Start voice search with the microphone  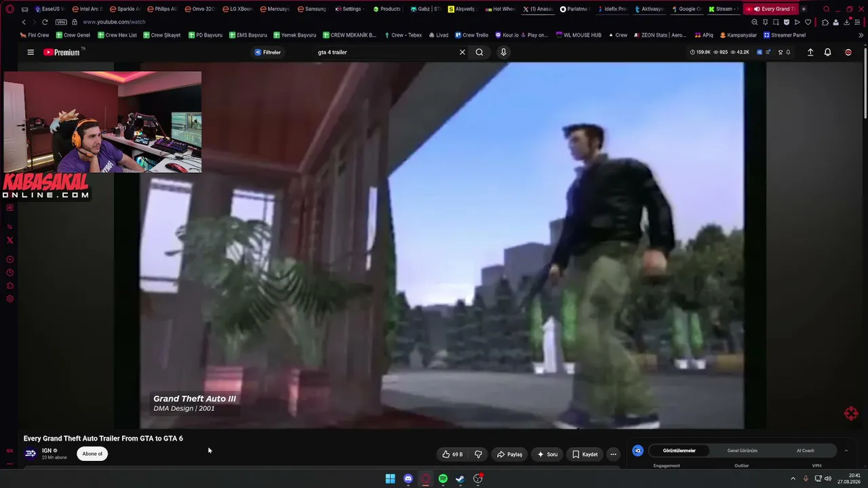click(503, 52)
